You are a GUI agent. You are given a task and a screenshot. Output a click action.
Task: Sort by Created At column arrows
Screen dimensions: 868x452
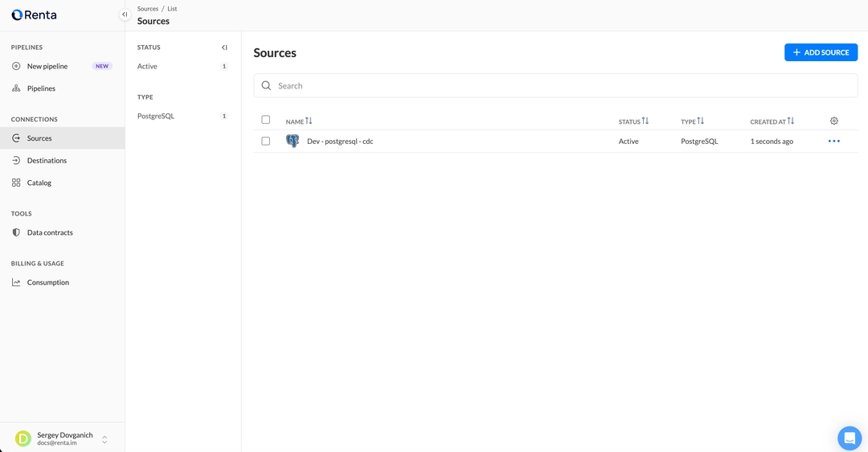(x=791, y=121)
